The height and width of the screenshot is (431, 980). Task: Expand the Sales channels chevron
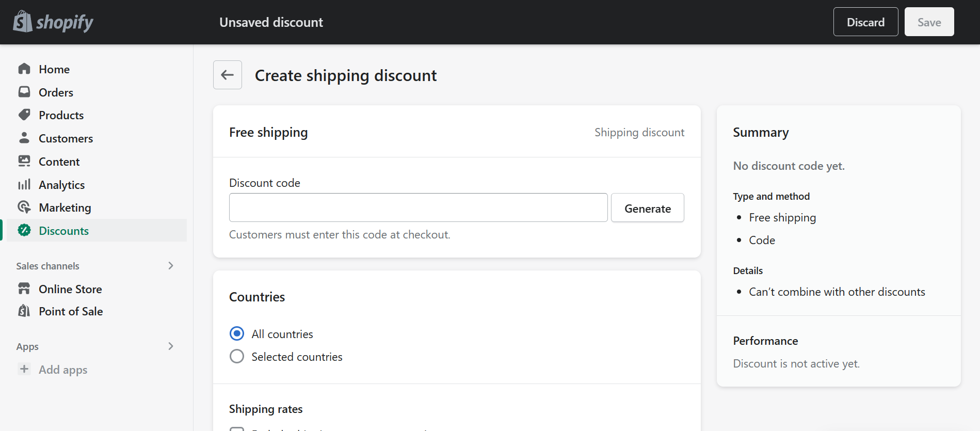pyautogui.click(x=171, y=265)
